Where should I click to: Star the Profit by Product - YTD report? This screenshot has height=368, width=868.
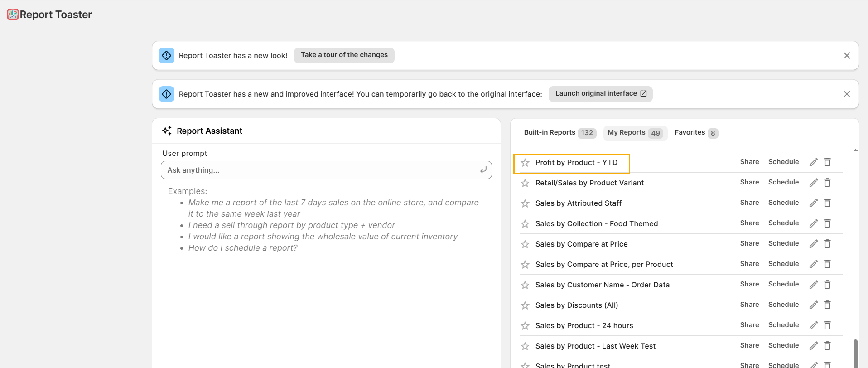(x=525, y=163)
